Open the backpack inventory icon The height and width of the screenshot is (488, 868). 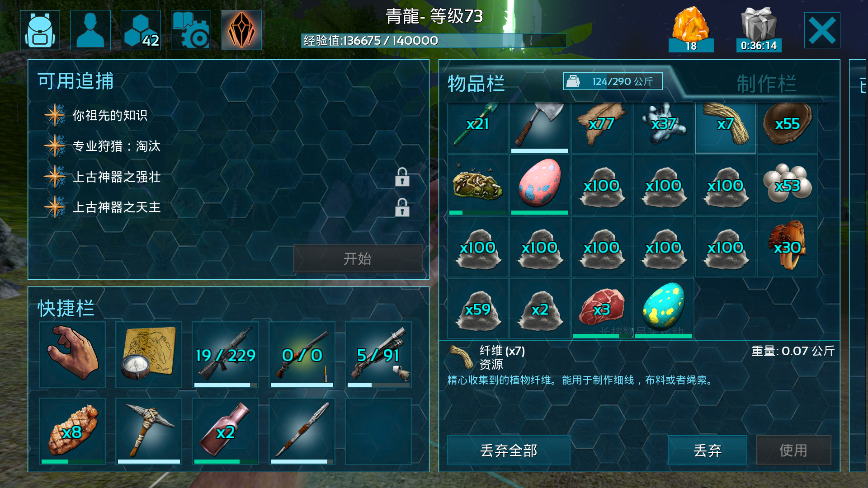click(40, 30)
